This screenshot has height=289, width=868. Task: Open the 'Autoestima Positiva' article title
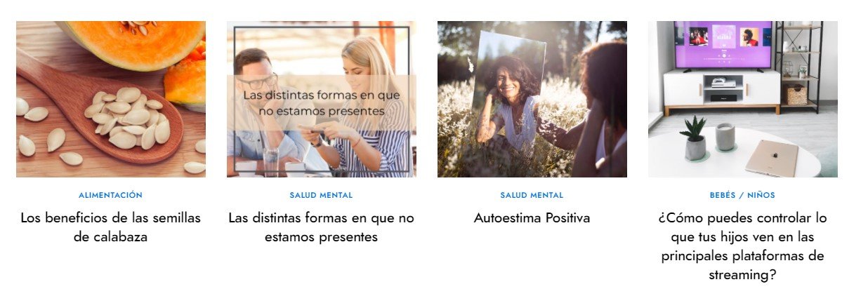coord(532,218)
